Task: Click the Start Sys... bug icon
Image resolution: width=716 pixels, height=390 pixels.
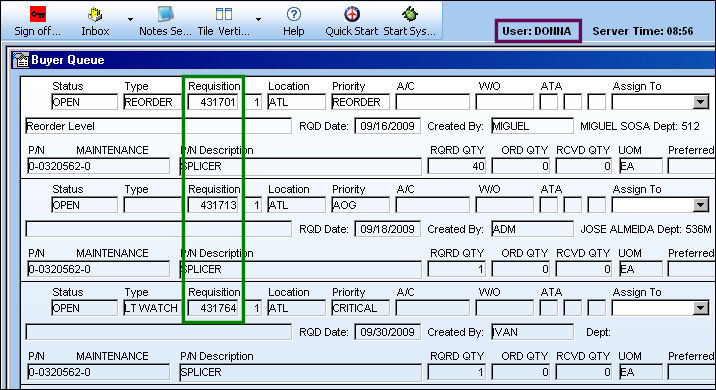Action: pyautogui.click(x=410, y=14)
